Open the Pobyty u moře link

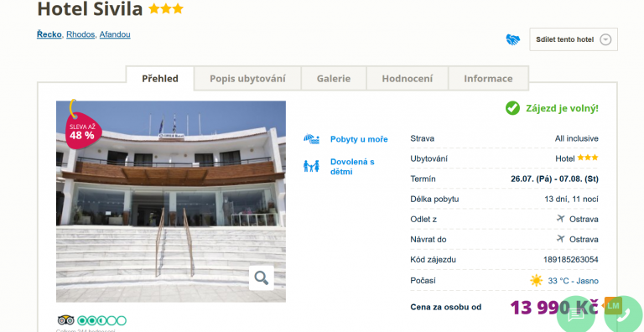tap(359, 139)
